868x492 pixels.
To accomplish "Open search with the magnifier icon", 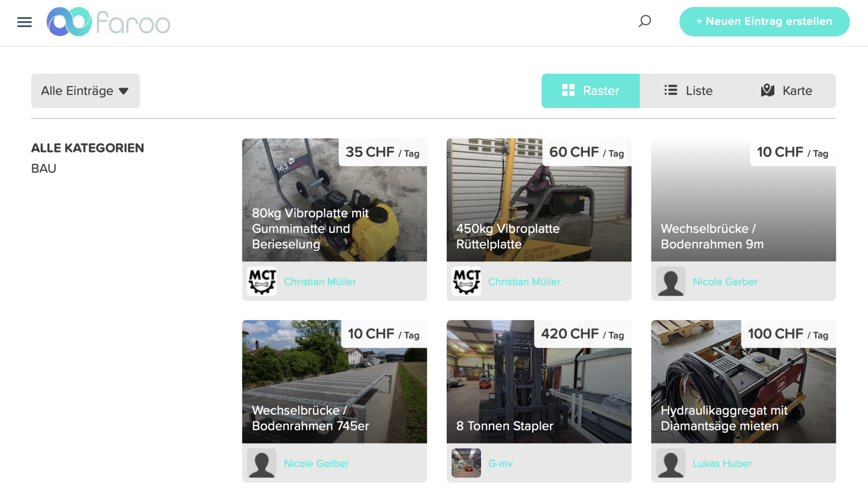I will coord(645,21).
